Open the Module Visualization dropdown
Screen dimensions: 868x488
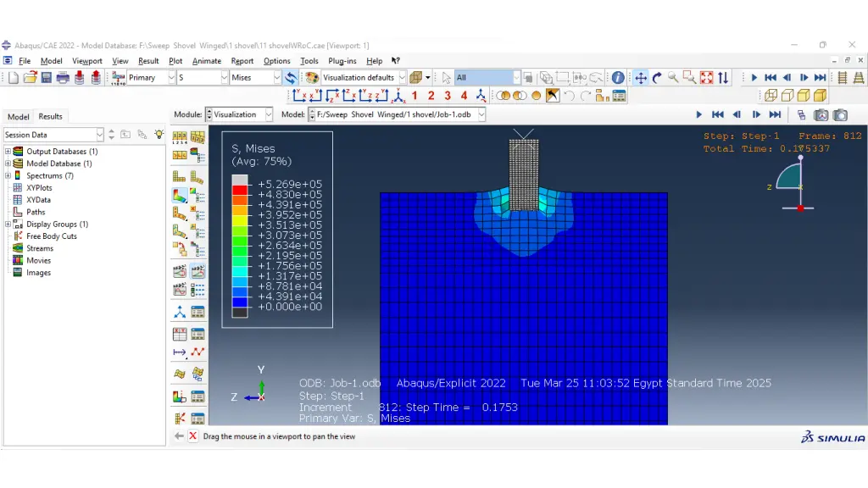click(x=269, y=114)
